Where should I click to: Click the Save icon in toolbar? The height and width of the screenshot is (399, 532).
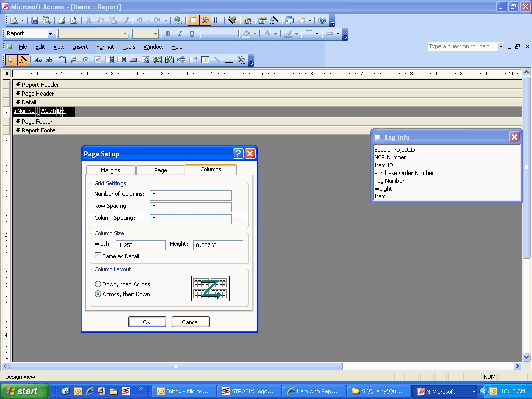(35, 21)
